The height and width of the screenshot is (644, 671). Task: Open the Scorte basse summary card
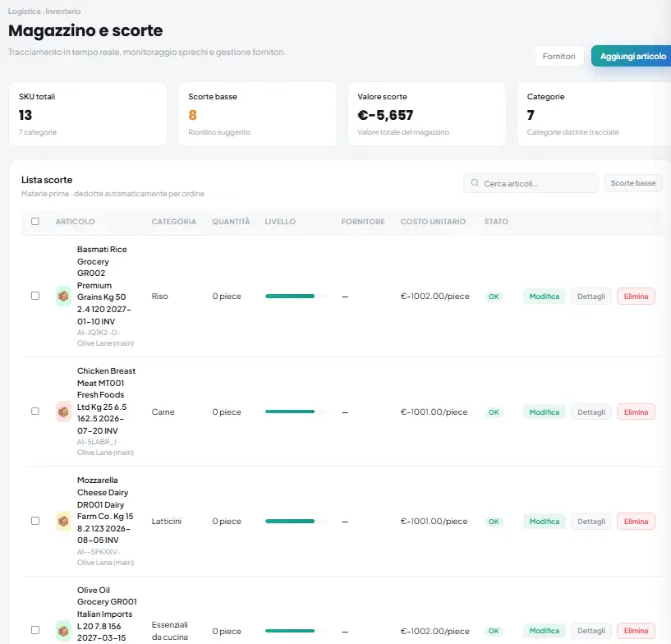257,114
